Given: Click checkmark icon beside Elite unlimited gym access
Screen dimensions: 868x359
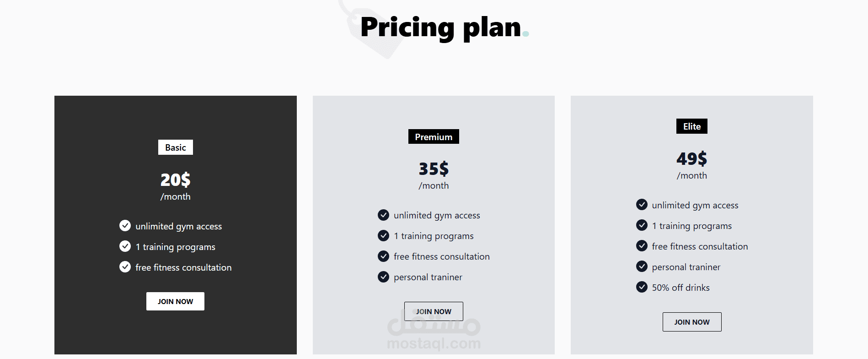Looking at the screenshot, I should tap(642, 205).
